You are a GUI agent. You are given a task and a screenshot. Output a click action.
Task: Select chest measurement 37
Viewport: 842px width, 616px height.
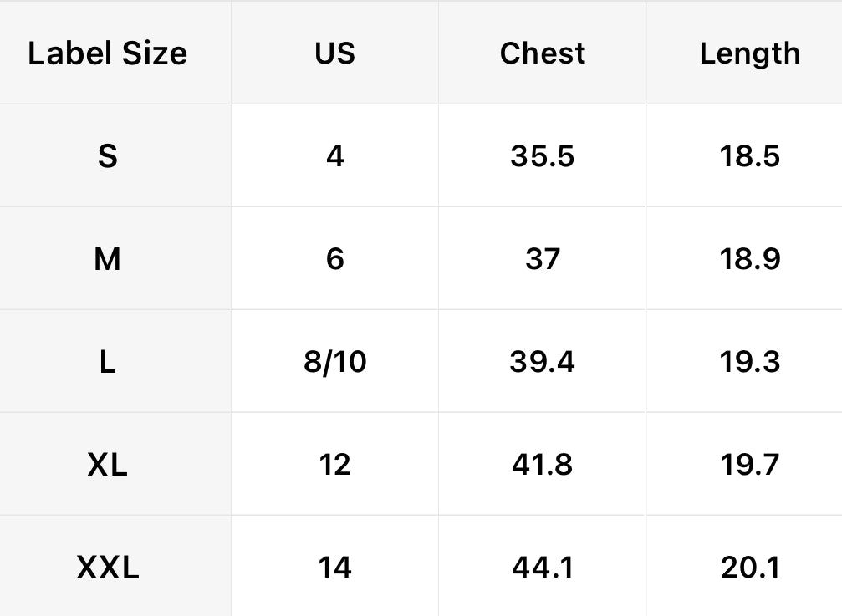coord(542,259)
